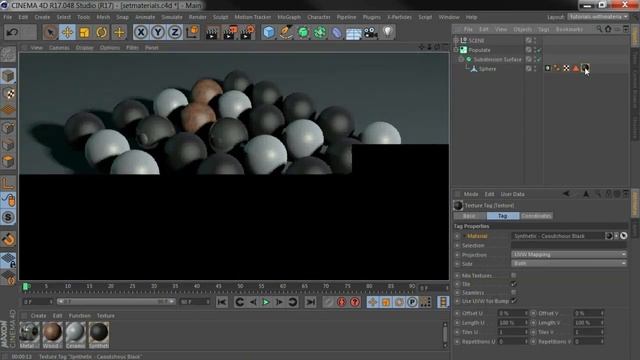
Task: Collapse the Populate object tree node
Action: tap(456, 50)
